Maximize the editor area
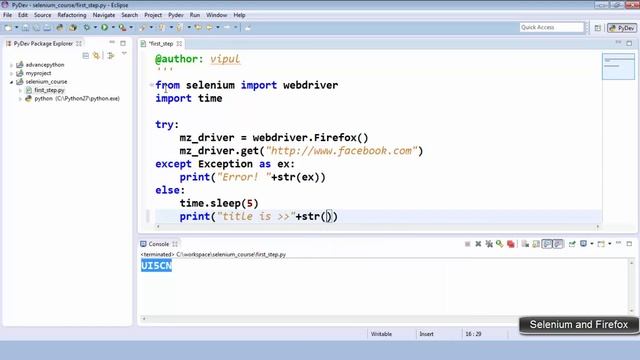640x360 pixels. point(629,43)
